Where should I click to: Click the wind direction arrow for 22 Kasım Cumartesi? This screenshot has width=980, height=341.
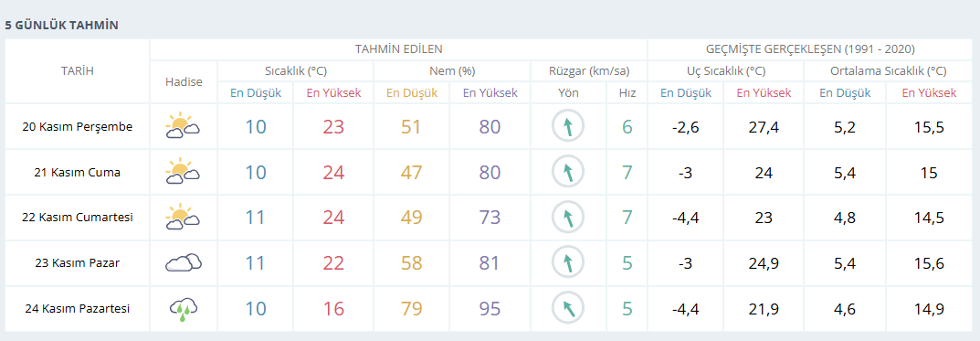(x=567, y=218)
